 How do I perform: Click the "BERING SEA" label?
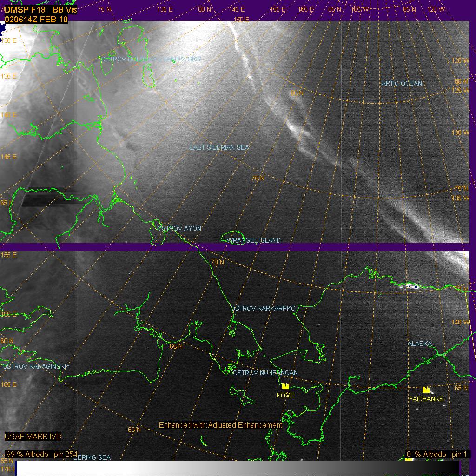pyautogui.click(x=92, y=457)
